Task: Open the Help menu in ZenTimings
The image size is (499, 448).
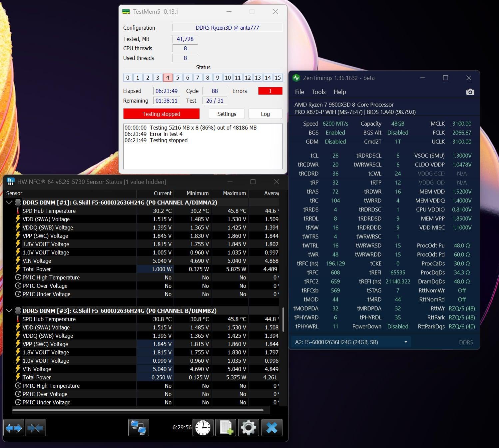Action: point(340,92)
